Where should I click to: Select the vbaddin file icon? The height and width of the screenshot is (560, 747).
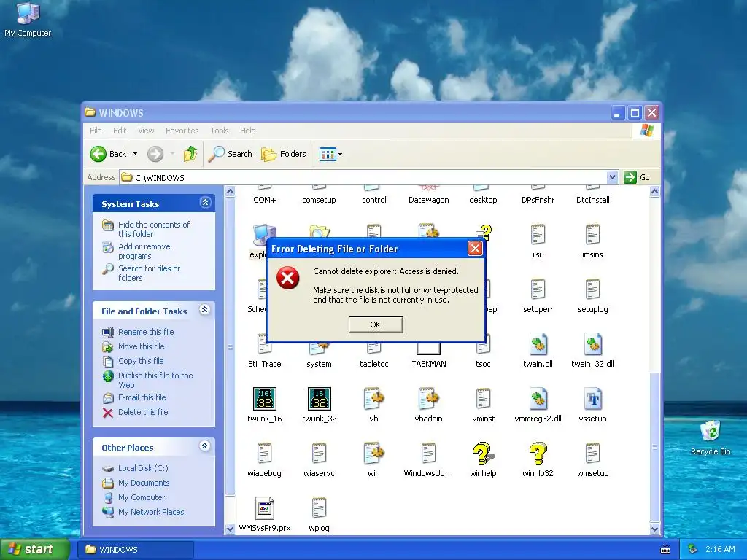coord(428,399)
